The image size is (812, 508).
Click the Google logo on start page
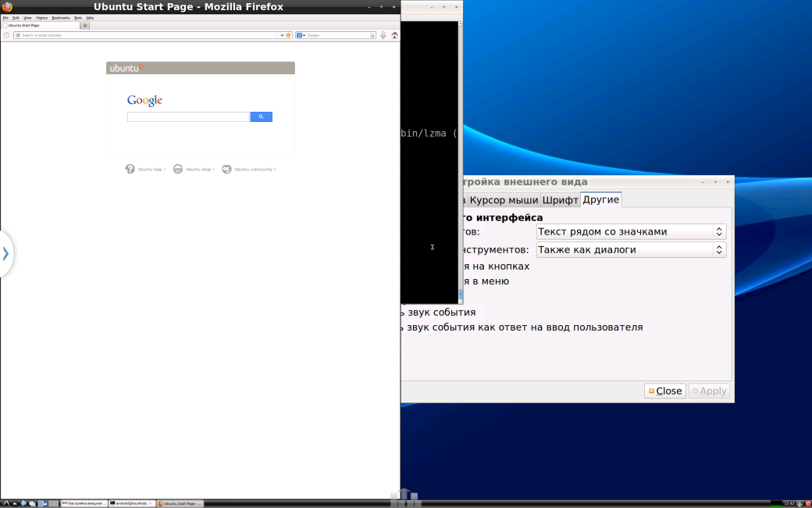coord(144,100)
